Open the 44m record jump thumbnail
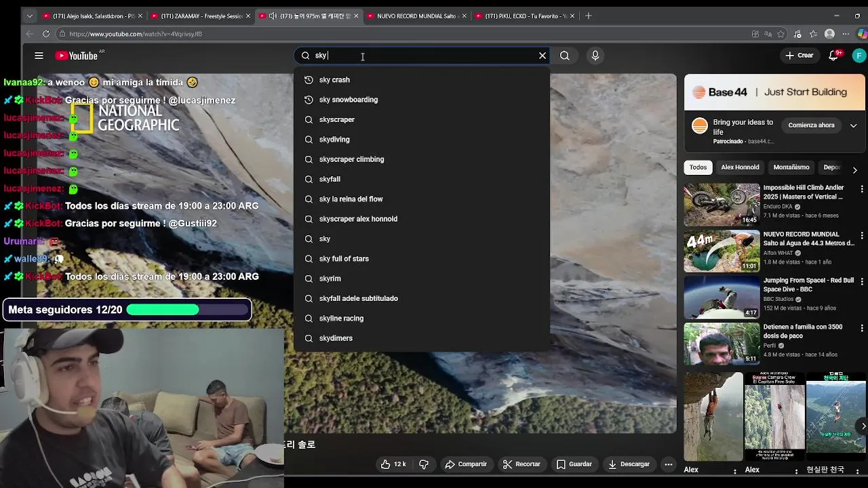 (722, 251)
